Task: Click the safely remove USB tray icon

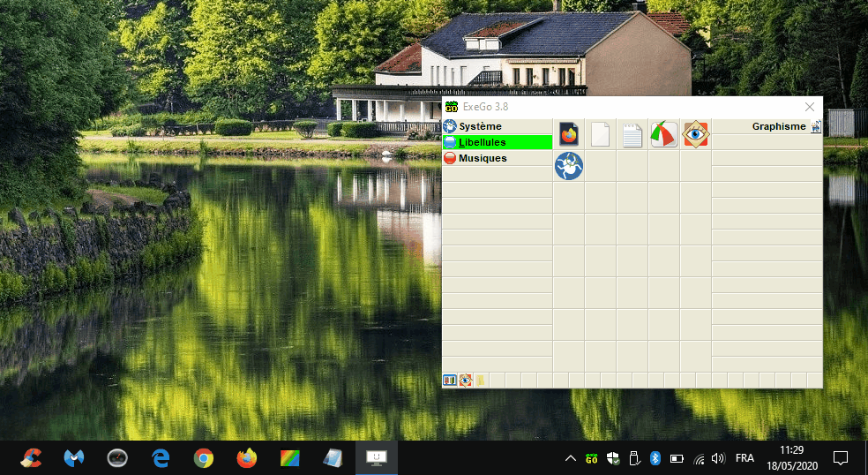Action: [x=634, y=458]
